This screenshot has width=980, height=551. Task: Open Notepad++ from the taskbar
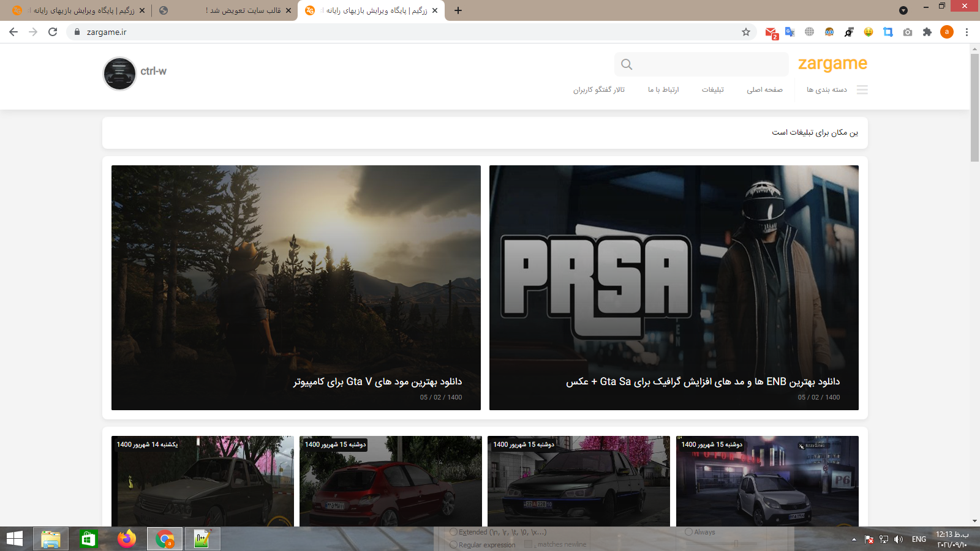click(x=203, y=539)
